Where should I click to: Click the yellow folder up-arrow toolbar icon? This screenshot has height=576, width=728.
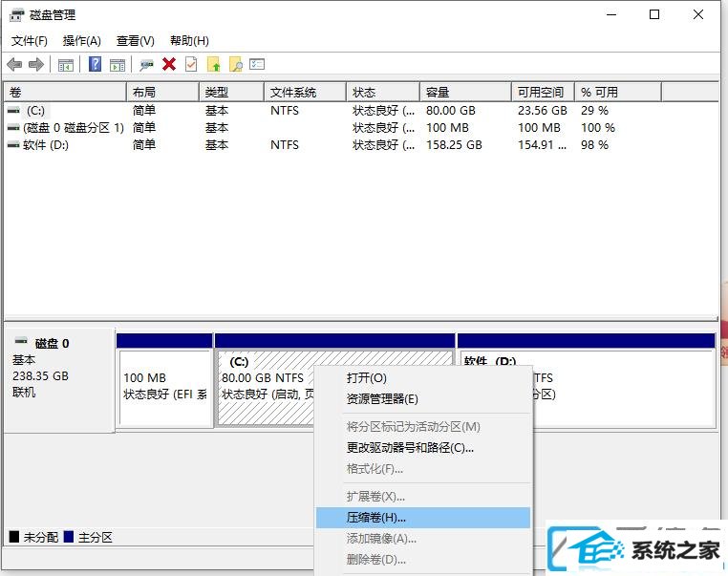(213, 64)
